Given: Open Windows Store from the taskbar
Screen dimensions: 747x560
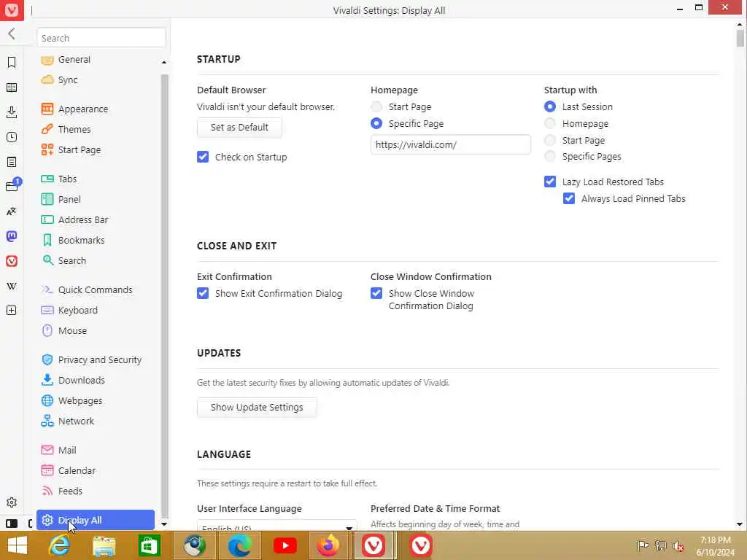Looking at the screenshot, I should 149,545.
